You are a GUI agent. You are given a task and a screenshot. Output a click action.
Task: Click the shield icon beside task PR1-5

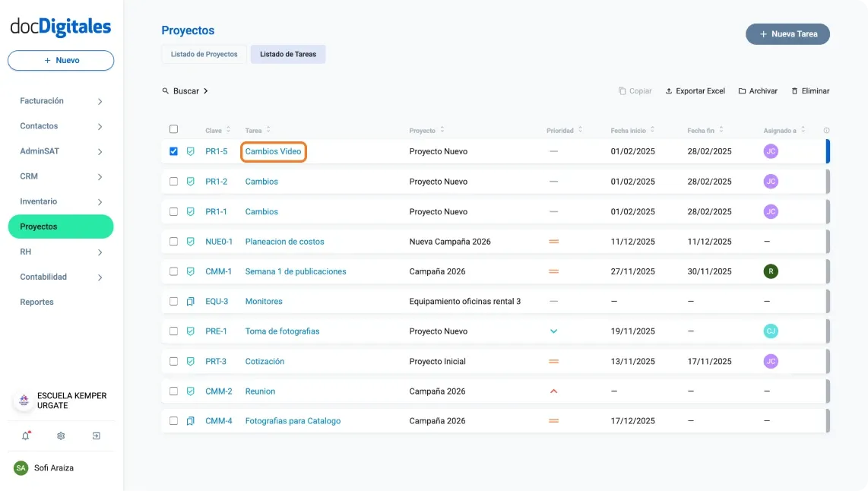[191, 151]
